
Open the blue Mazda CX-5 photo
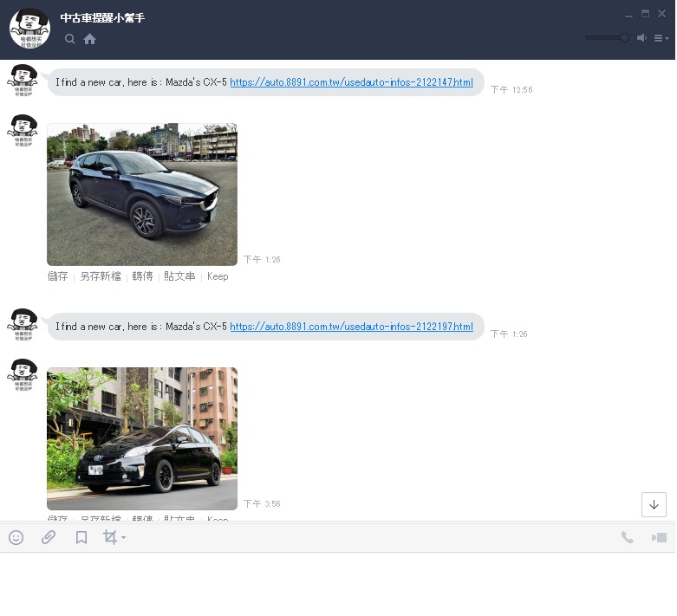tap(142, 194)
